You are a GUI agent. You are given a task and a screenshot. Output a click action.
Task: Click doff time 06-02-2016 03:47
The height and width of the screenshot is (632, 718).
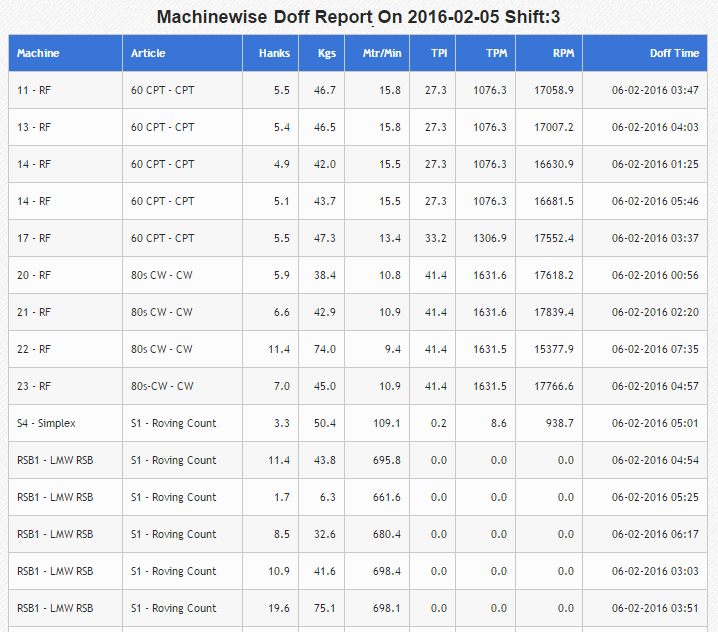point(655,90)
